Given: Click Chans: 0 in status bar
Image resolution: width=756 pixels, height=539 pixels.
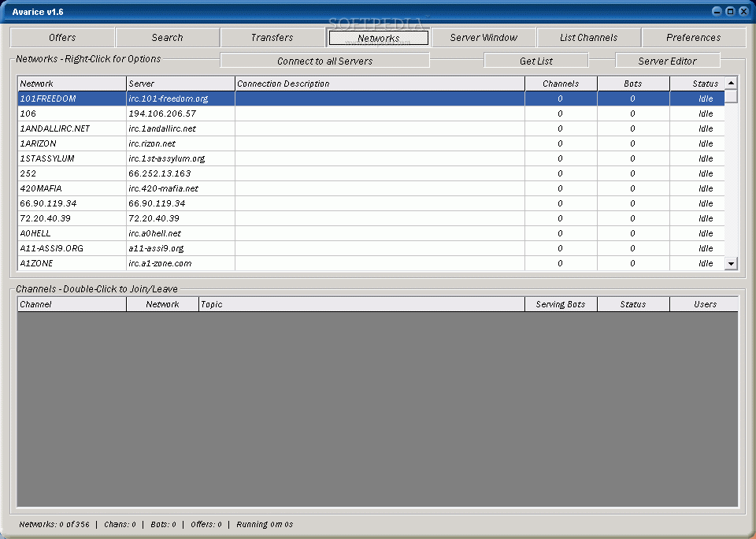Looking at the screenshot, I should pyautogui.click(x=120, y=524).
